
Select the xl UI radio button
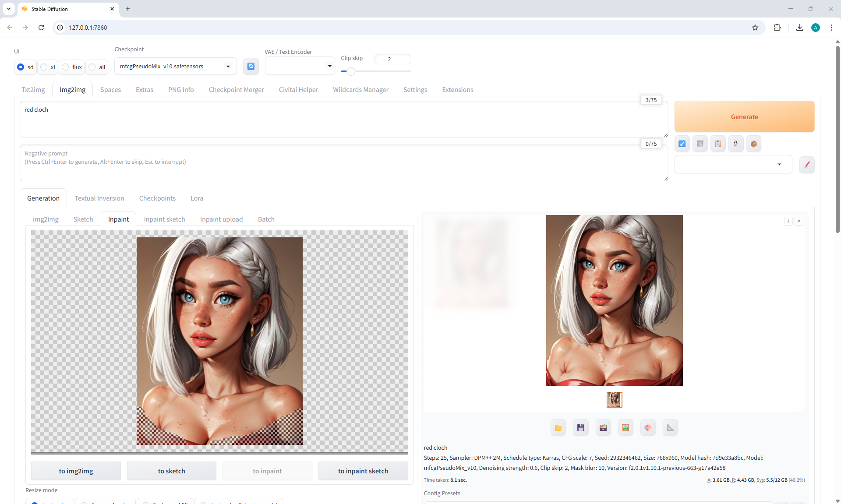44,67
